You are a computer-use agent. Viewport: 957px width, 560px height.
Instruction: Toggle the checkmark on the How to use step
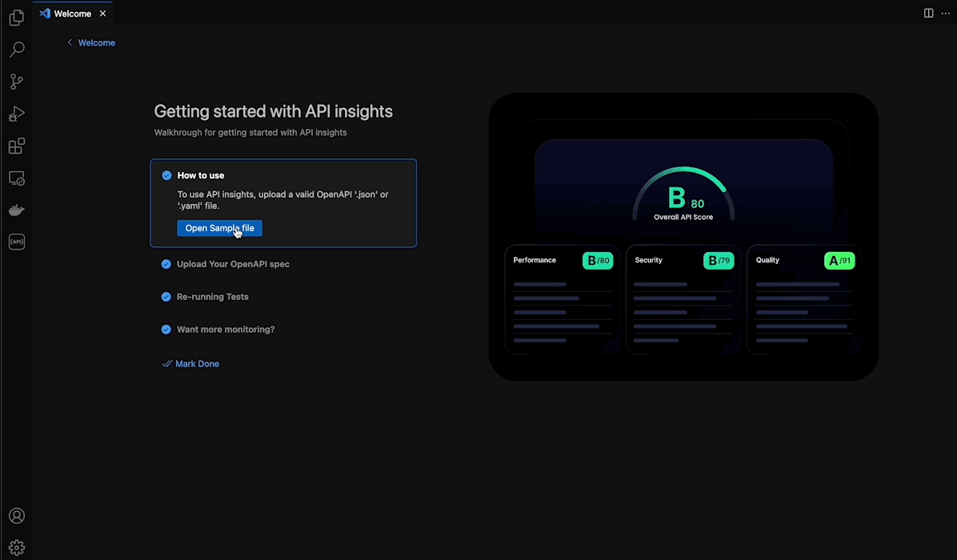click(x=166, y=175)
